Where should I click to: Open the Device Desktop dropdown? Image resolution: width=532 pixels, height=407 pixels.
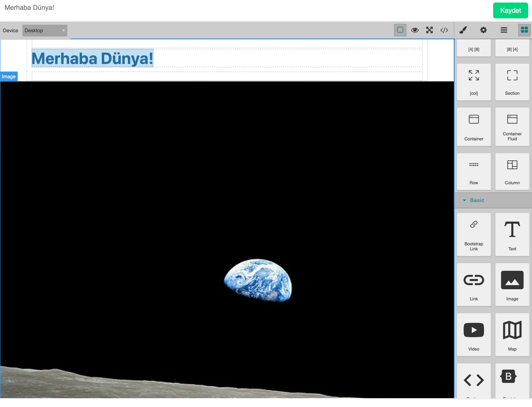(45, 31)
